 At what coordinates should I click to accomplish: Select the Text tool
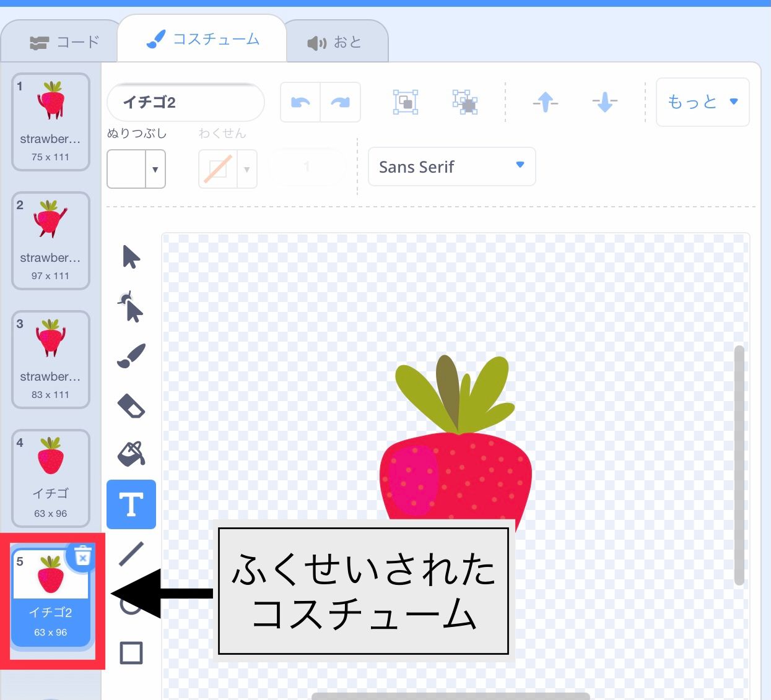coord(131,504)
